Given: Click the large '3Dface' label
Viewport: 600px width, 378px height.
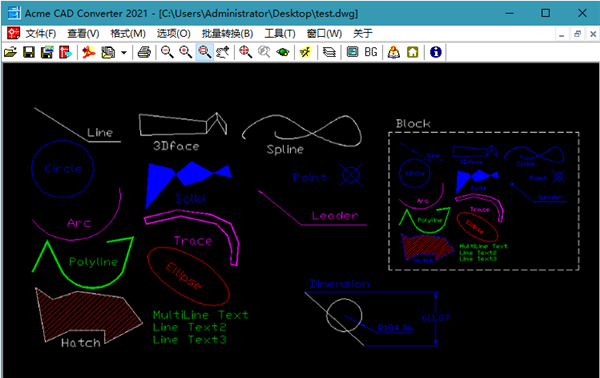Looking at the screenshot, I should click(176, 146).
